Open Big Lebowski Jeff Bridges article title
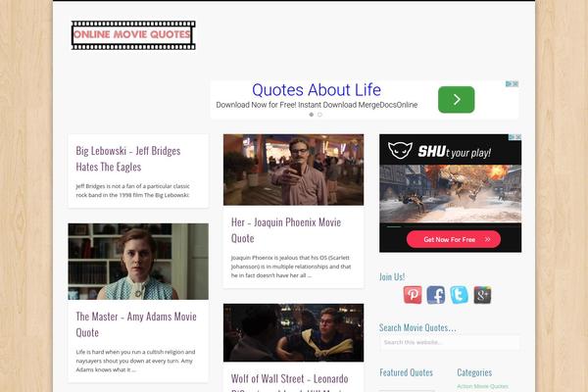The image size is (588, 392). (128, 159)
